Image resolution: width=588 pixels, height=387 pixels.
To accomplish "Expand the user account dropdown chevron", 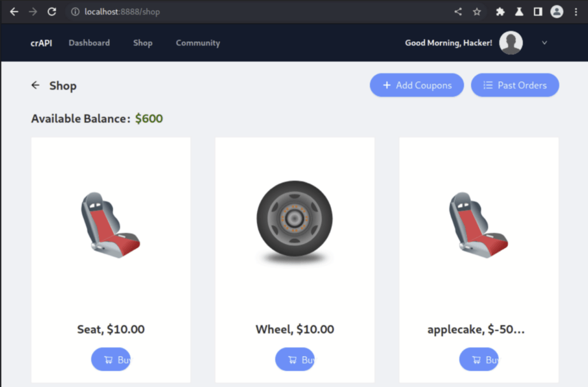I will [544, 42].
